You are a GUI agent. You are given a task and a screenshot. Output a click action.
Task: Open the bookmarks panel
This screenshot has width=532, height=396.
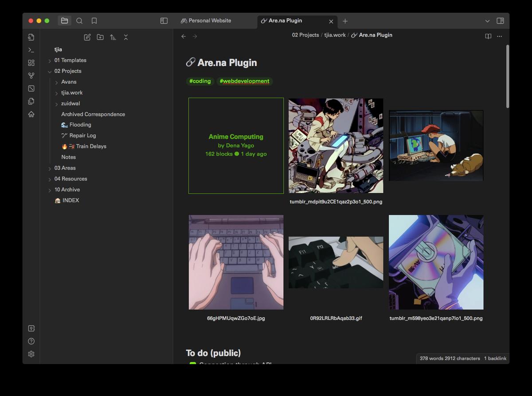(94, 21)
